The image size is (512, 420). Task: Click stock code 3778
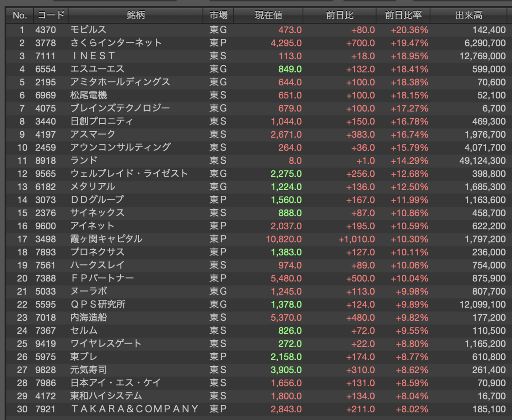coord(45,43)
